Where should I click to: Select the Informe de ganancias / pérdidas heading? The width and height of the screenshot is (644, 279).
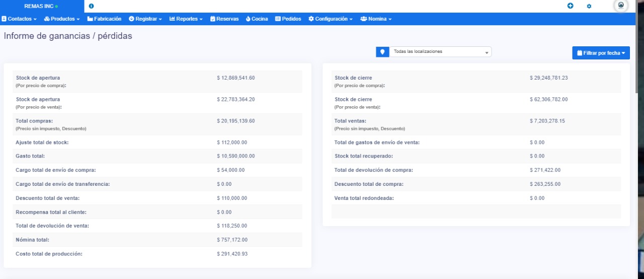click(x=68, y=36)
